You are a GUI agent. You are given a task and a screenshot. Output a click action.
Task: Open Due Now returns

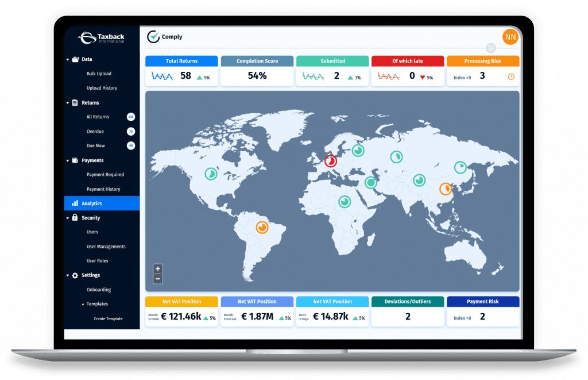click(96, 145)
